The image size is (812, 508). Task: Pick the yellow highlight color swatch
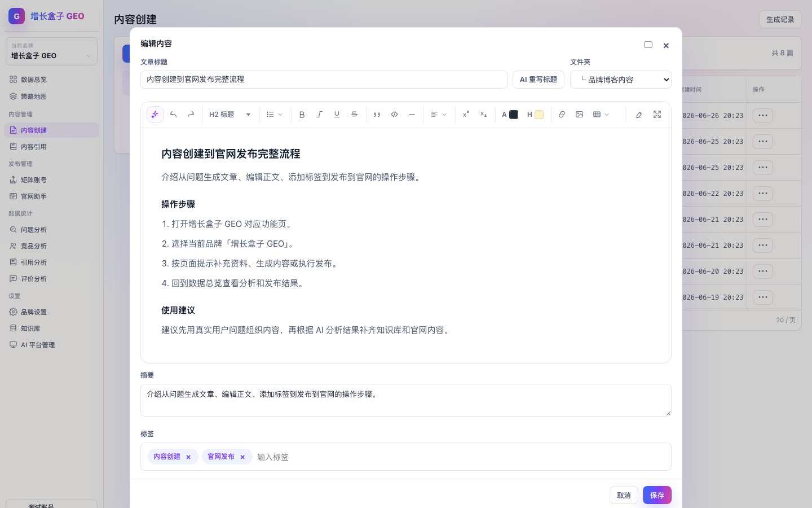[x=539, y=115]
